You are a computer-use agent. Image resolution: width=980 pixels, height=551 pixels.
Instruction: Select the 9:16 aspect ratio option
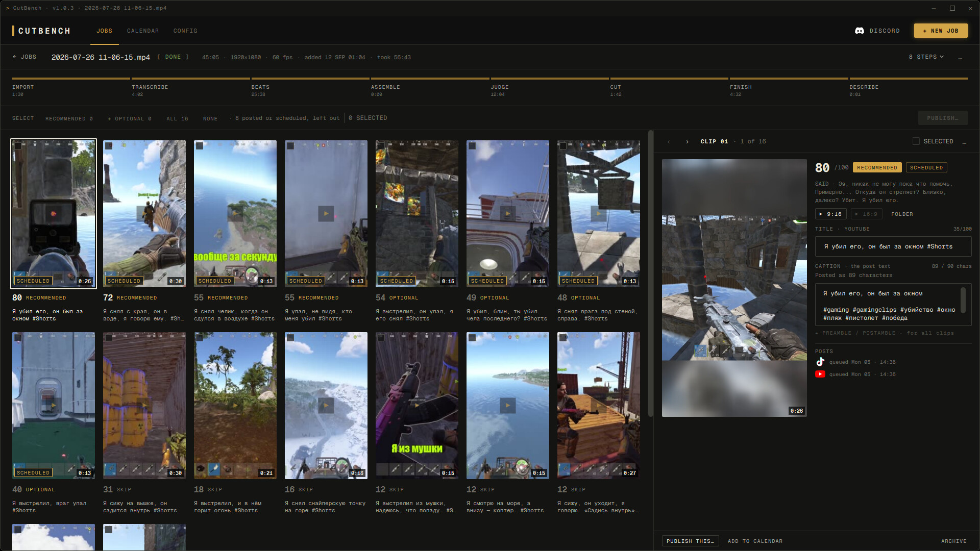(x=830, y=214)
